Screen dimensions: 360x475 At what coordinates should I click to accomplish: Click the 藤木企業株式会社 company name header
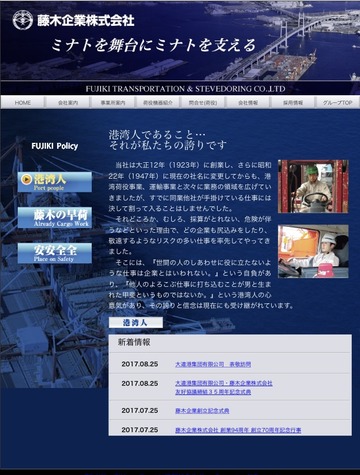click(85, 20)
